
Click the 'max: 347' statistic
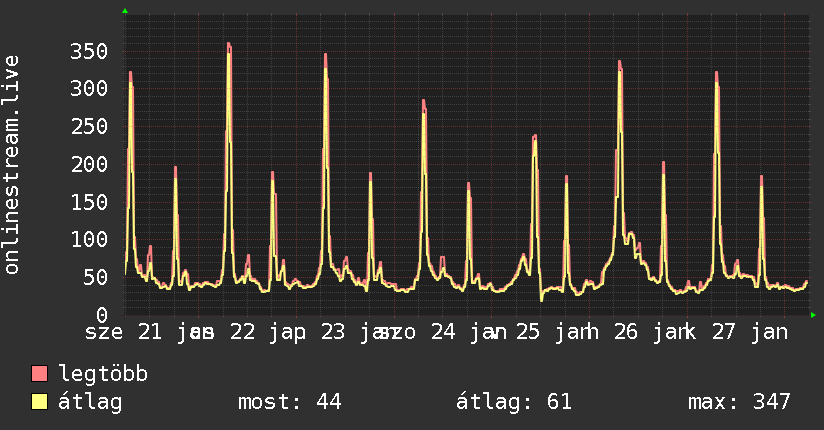pos(739,402)
